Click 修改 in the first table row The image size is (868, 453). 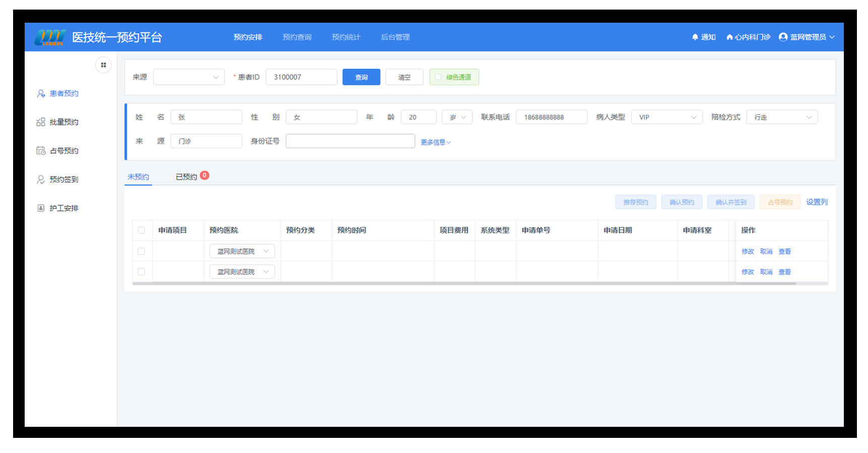748,251
